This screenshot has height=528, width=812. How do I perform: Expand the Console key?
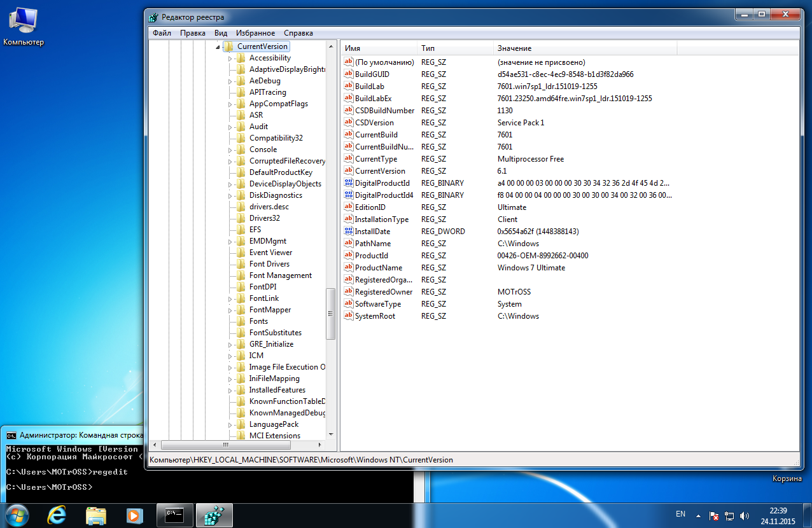pyautogui.click(x=230, y=150)
